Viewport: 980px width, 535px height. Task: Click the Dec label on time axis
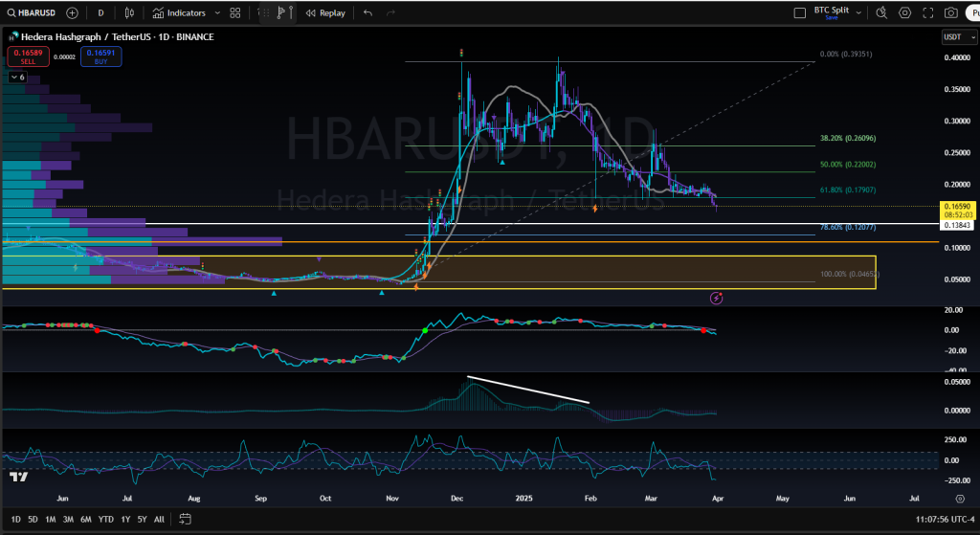tap(457, 499)
